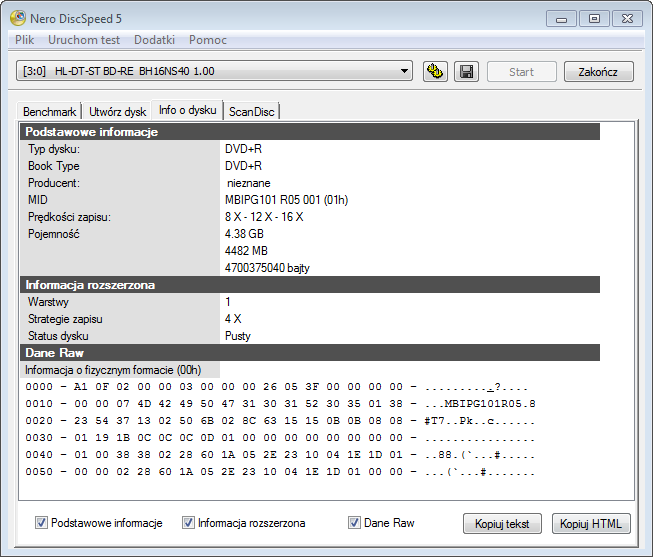Viewport: 653px width, 557px height.
Task: Click the raw hex row starting with 0030
Action: click(280, 438)
